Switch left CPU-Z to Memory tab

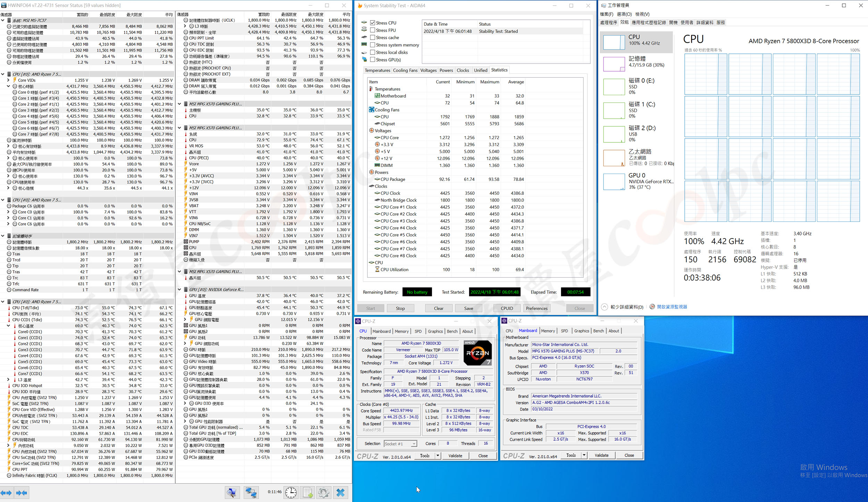pos(401,331)
